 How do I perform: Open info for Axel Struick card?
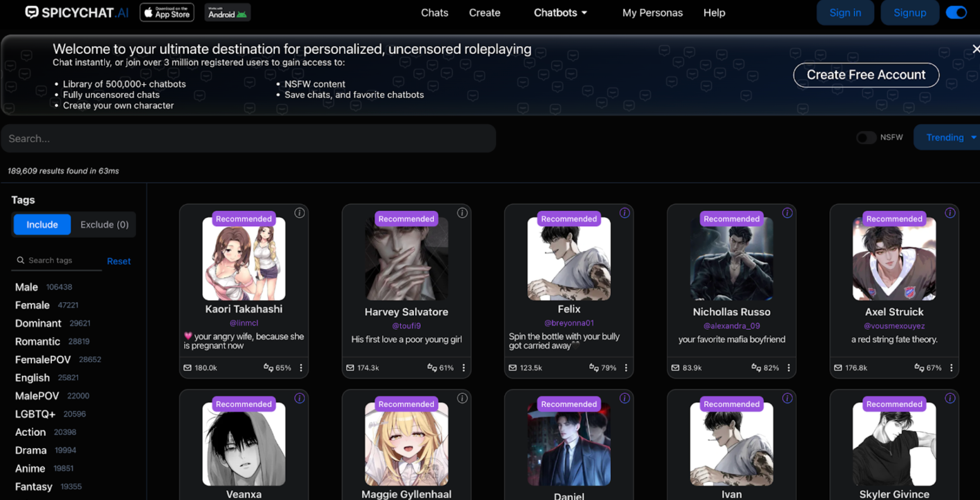pos(950,213)
